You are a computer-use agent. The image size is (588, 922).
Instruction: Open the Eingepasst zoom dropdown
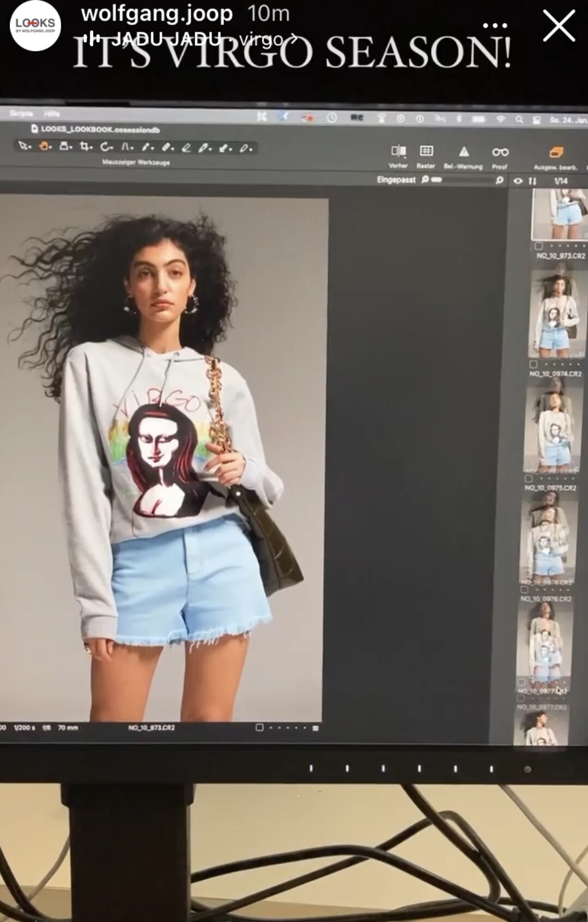[x=396, y=179]
